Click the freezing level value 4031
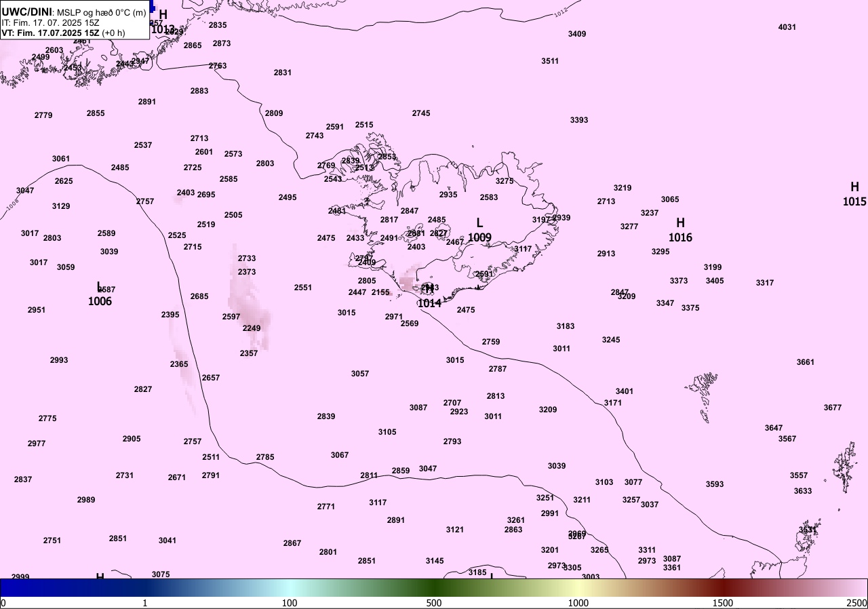Viewport: 868px width, 609px height. pos(787,27)
